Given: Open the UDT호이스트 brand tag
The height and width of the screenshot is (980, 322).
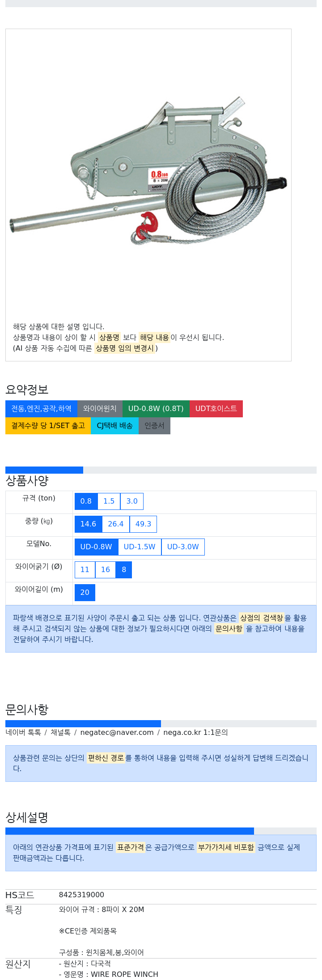Looking at the screenshot, I should pyautogui.click(x=216, y=409).
